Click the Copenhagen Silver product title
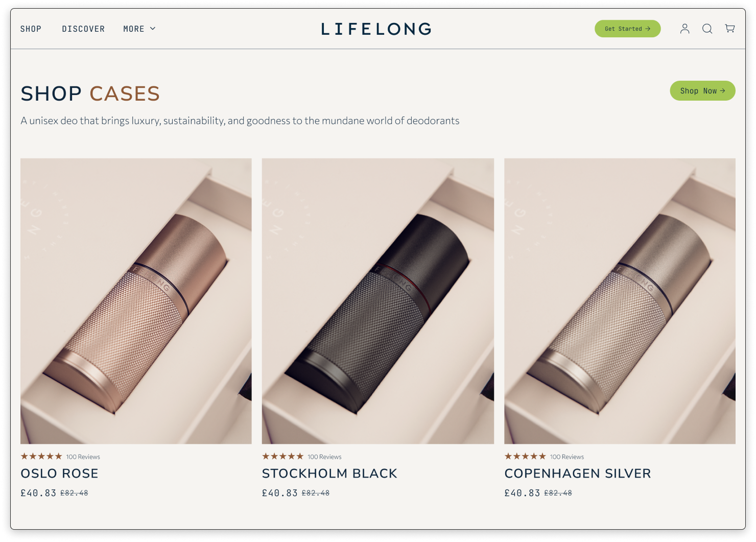The height and width of the screenshot is (542, 756). [x=578, y=474]
